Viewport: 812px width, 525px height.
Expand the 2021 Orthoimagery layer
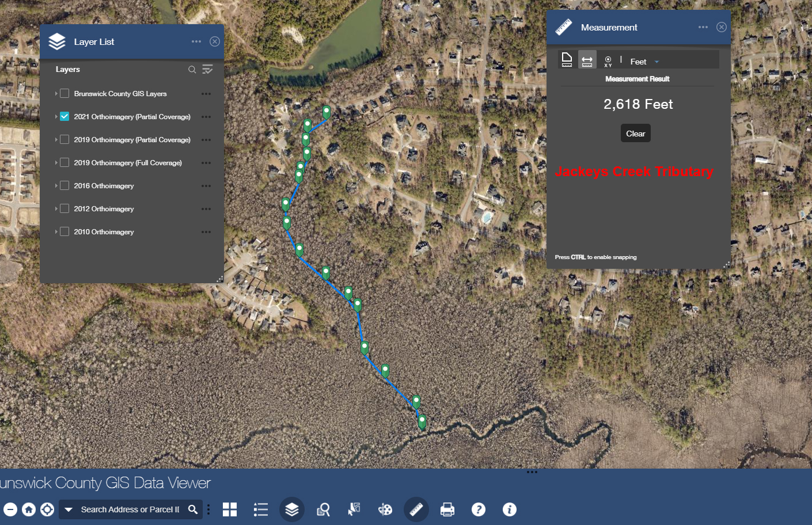tap(56, 116)
